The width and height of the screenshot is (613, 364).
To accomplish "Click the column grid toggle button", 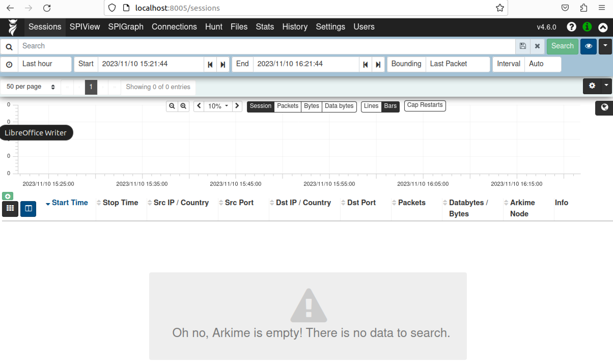I will click(10, 208).
